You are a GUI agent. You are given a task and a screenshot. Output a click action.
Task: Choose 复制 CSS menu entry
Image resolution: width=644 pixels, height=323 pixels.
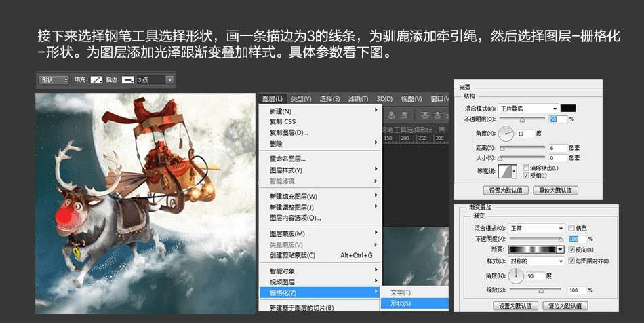point(321,121)
